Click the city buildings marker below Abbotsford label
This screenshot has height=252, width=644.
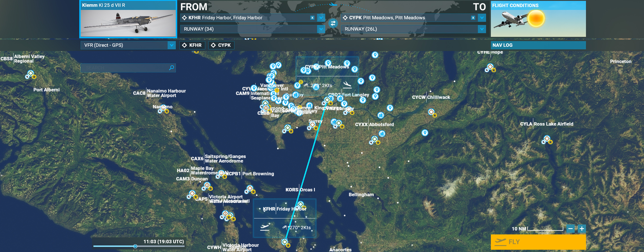click(x=382, y=134)
